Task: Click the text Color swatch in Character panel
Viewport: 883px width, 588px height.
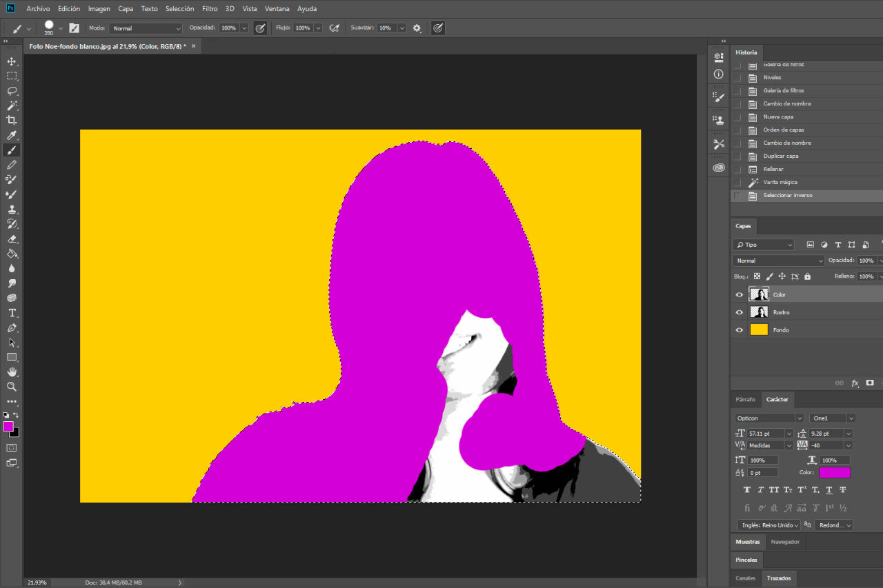Action: (835, 472)
